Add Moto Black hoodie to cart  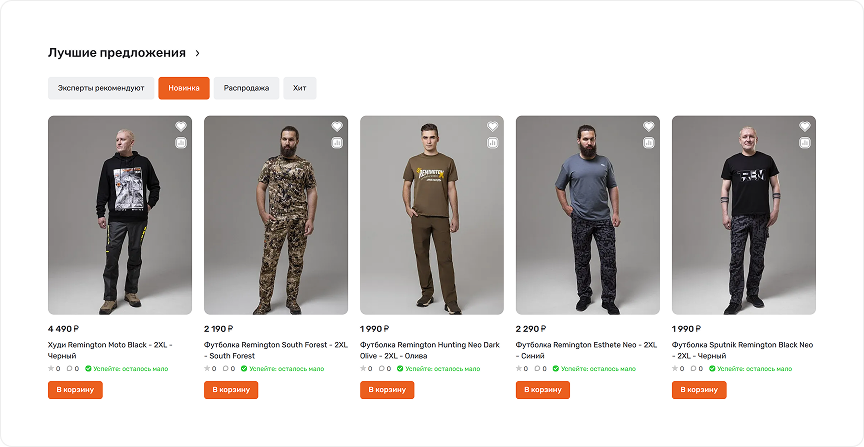pyautogui.click(x=75, y=390)
